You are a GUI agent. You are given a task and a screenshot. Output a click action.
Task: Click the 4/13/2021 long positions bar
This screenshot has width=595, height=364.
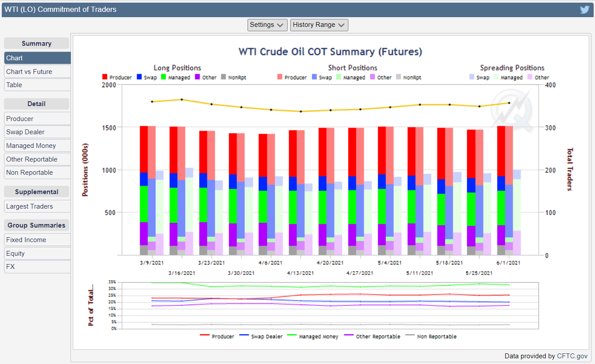click(292, 193)
